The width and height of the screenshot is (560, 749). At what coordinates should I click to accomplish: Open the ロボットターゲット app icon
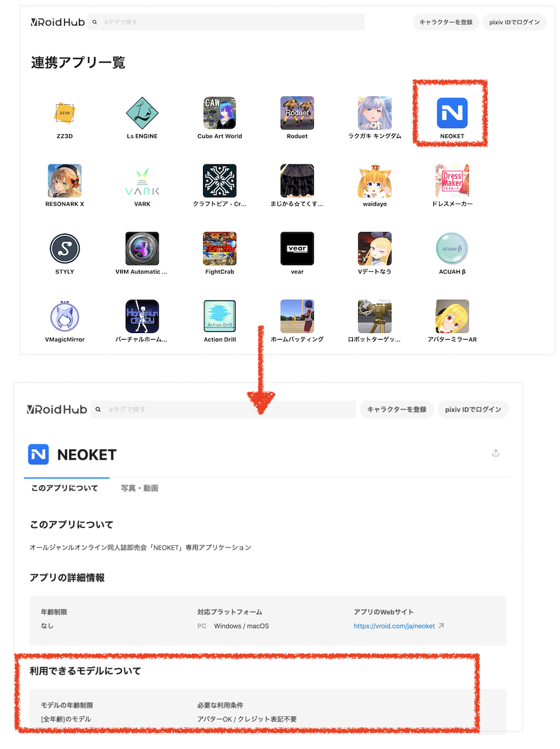pyautogui.click(x=375, y=316)
